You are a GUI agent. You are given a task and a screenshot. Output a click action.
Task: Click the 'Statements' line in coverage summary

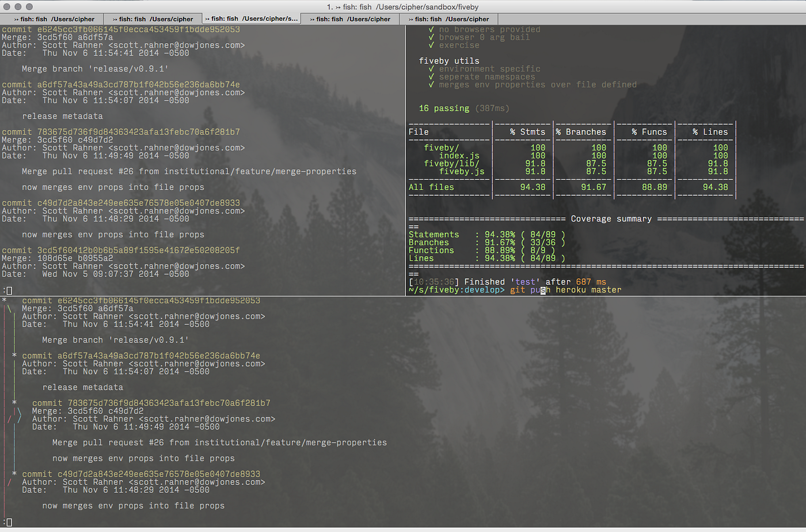coord(487,234)
